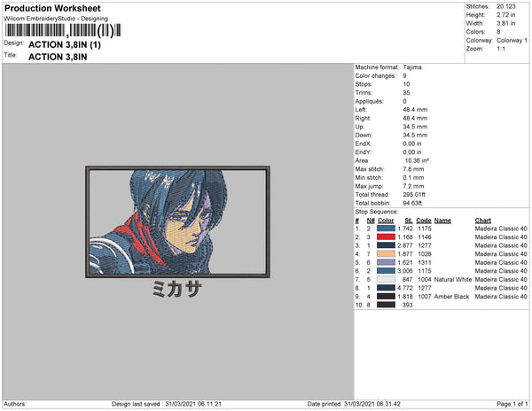
Task: Click the 'Down:' measurement label
Action: pos(363,136)
